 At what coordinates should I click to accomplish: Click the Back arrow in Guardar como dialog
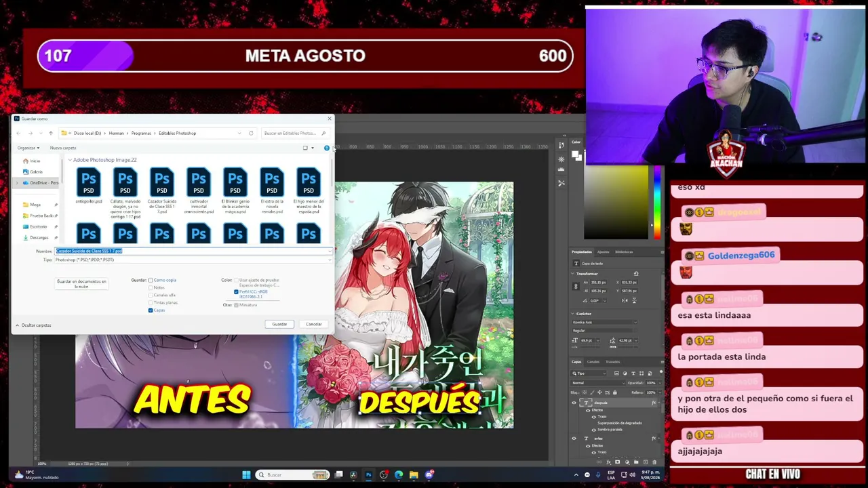(x=18, y=134)
